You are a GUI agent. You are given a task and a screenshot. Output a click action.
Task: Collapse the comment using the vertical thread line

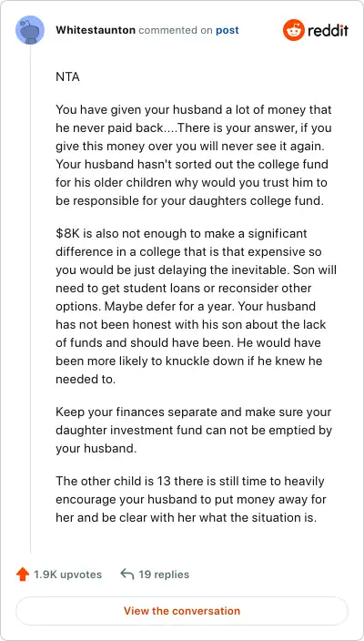click(x=30, y=299)
